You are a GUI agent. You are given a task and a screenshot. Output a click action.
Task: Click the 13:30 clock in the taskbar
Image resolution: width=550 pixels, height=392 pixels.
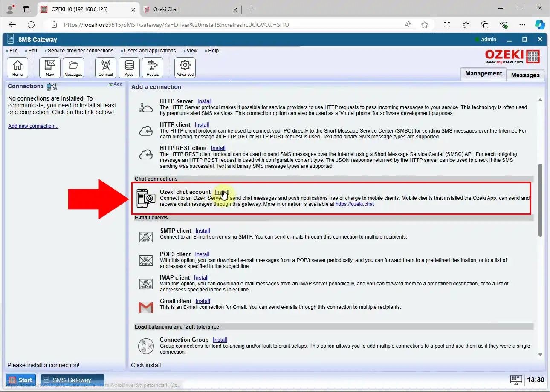point(536,380)
